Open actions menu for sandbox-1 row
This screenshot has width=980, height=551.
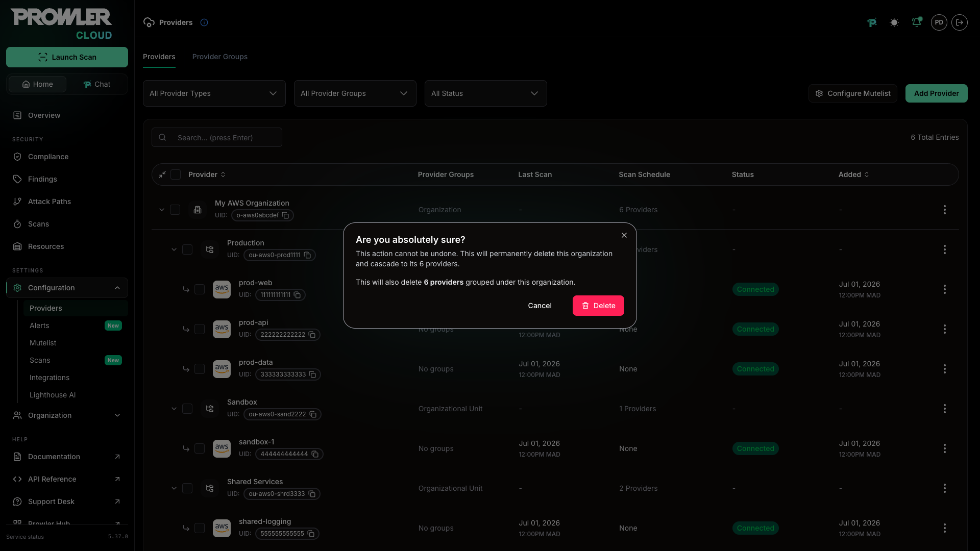945,448
